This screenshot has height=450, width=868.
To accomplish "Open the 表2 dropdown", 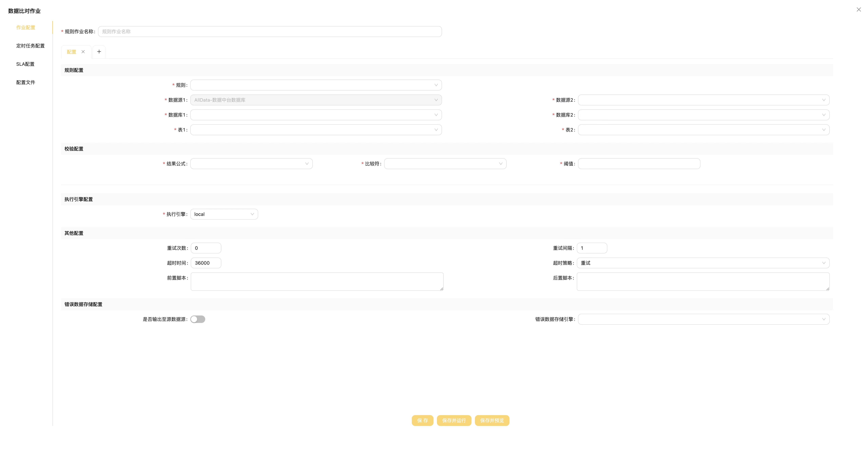I will pyautogui.click(x=703, y=130).
